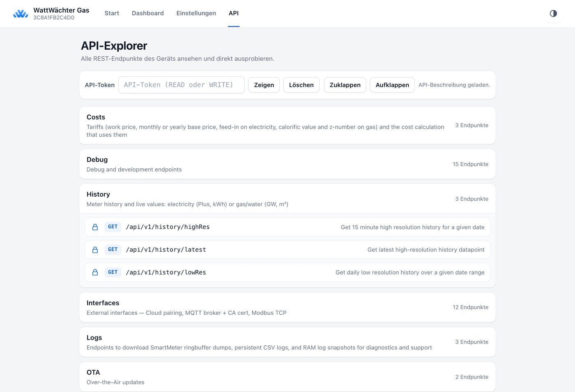Viewport: 575px width, 392px height.
Task: Click 'Get 15 minute high resolution history' description
Action: pyautogui.click(x=413, y=227)
